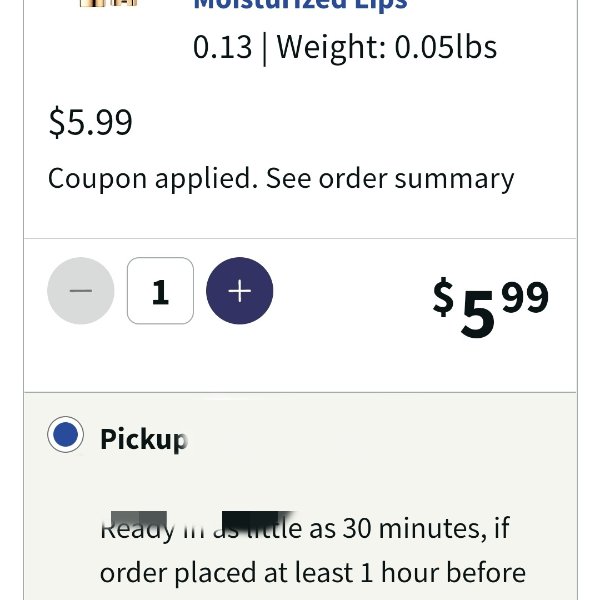The height and width of the screenshot is (600, 600).
Task: Open the Moisturized Lips product link
Action: coord(300,5)
